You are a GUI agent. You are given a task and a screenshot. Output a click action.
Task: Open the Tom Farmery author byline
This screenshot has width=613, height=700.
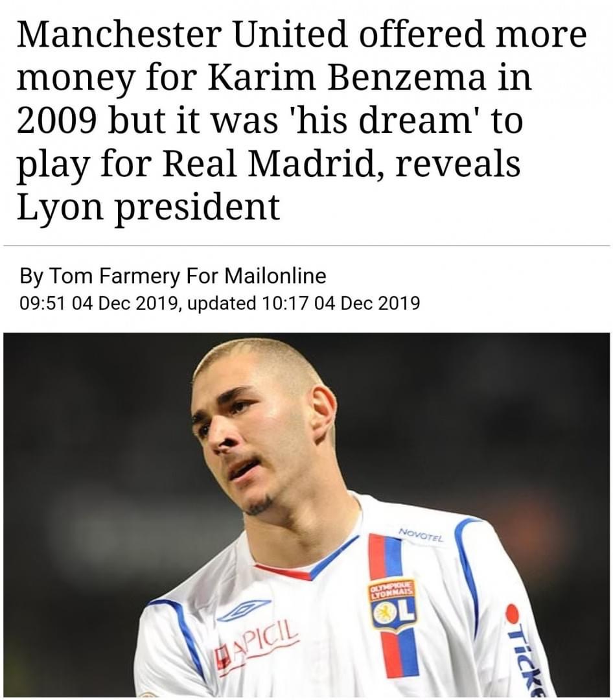pyautogui.click(x=173, y=275)
